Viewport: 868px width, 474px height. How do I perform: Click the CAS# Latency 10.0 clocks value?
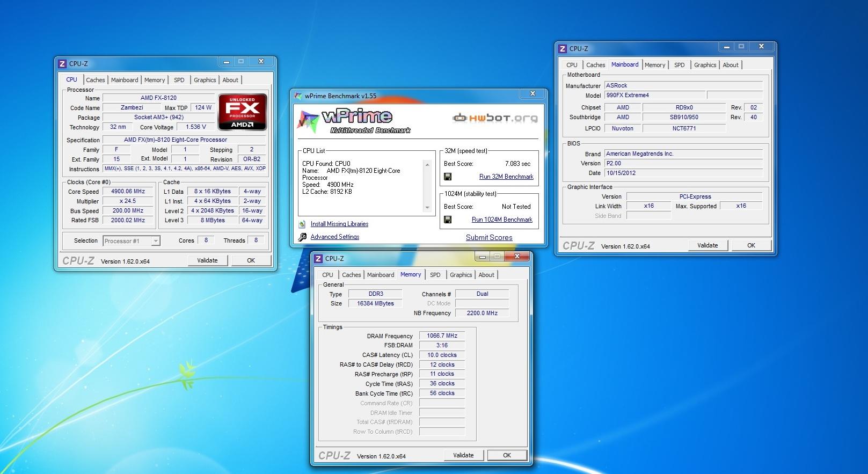[442, 355]
